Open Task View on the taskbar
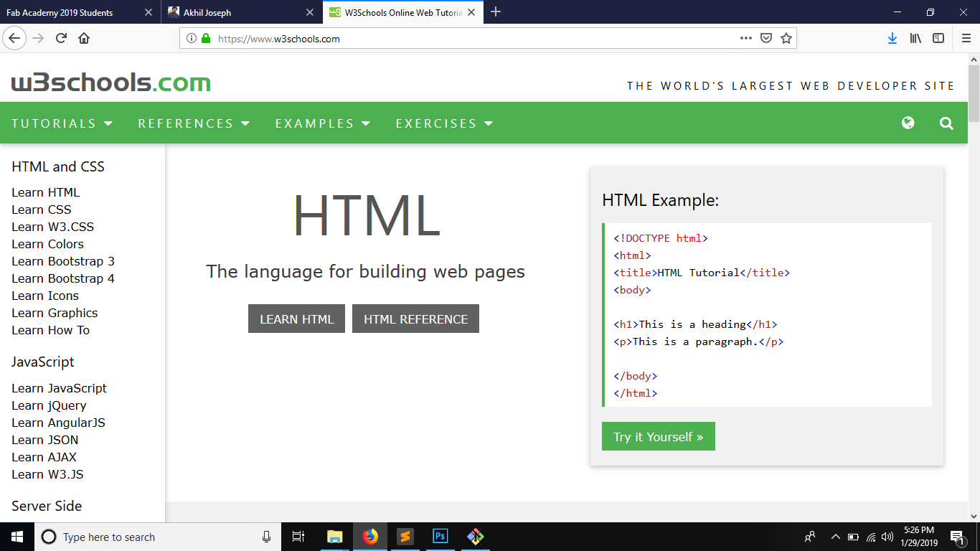 (x=298, y=537)
